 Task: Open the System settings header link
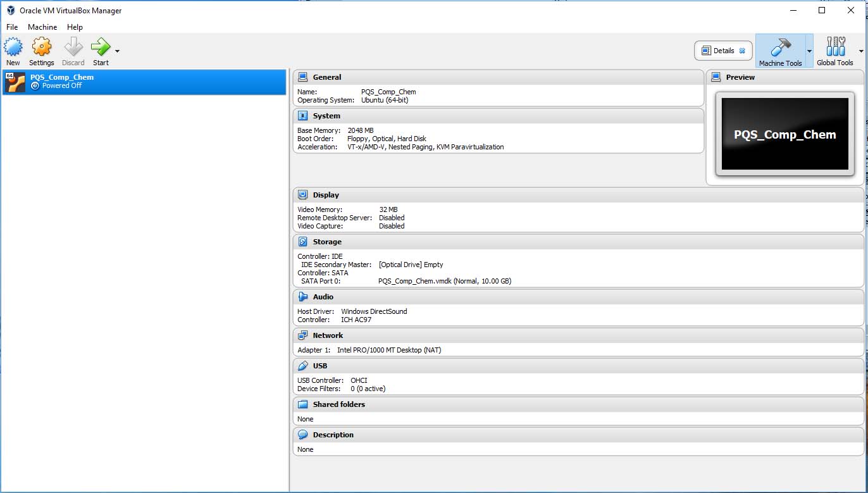(326, 116)
